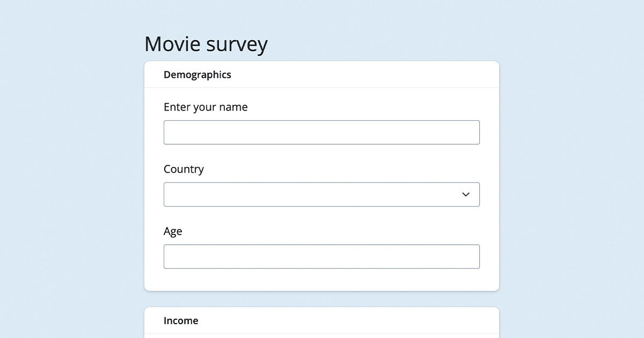Click the "Country" field label
Viewport: 644px width, 338px height.
click(x=184, y=170)
